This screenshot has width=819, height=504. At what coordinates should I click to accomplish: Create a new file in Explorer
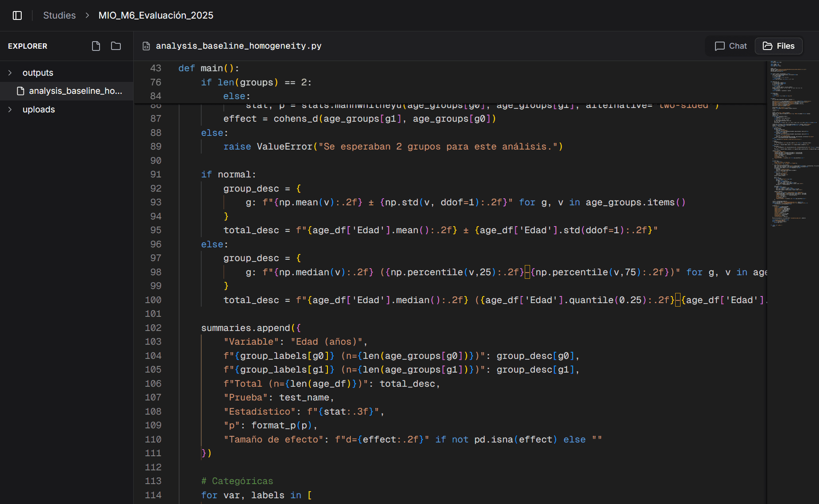[96, 46]
